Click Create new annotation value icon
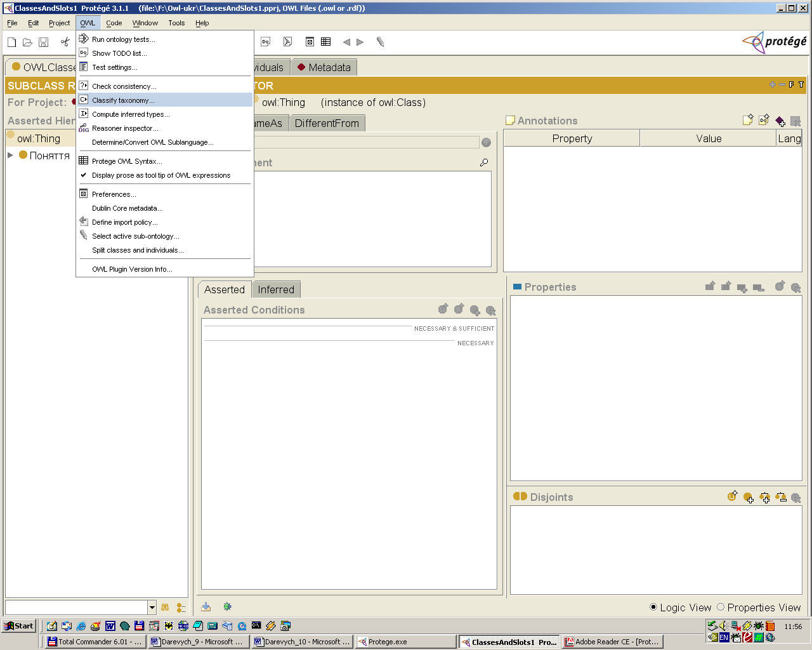The width and height of the screenshot is (812, 650). tap(748, 120)
